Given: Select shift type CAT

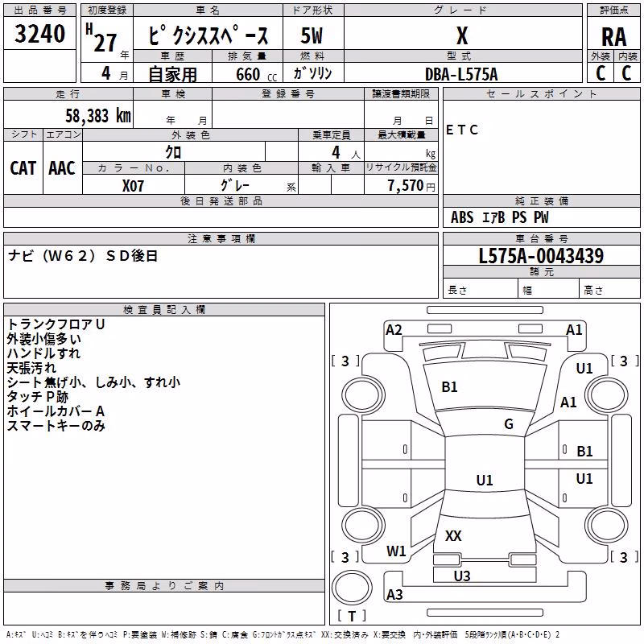Looking at the screenshot, I should coord(23,168).
